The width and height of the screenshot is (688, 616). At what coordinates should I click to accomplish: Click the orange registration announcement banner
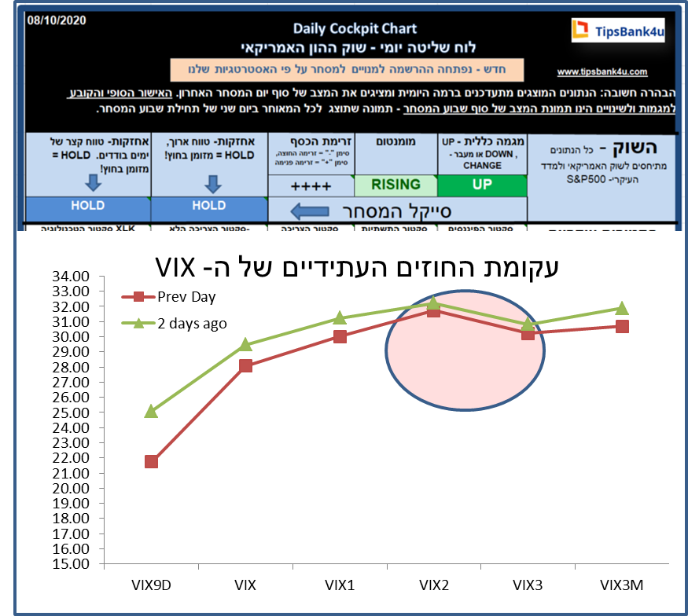click(347, 70)
